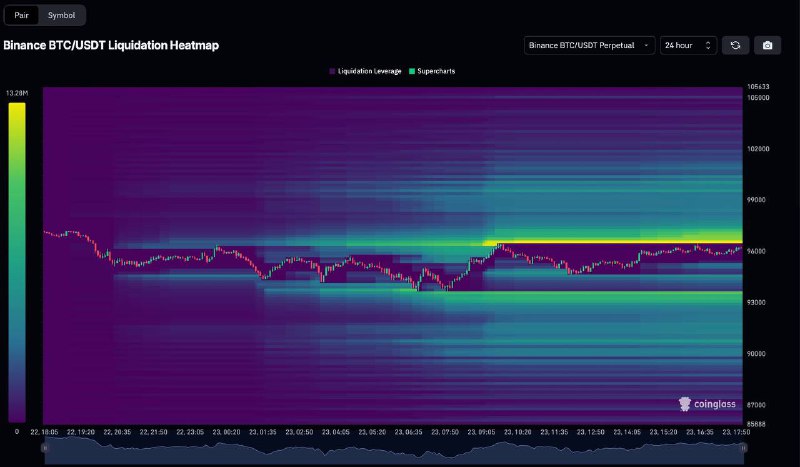Click the 96000 price axis label
Image resolution: width=800 pixels, height=467 pixels.
coord(756,251)
